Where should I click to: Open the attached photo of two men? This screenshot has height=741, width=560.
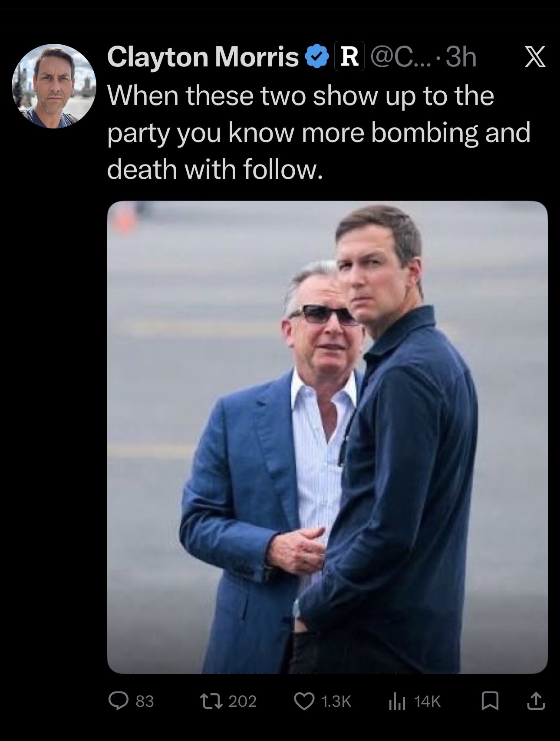(x=327, y=437)
